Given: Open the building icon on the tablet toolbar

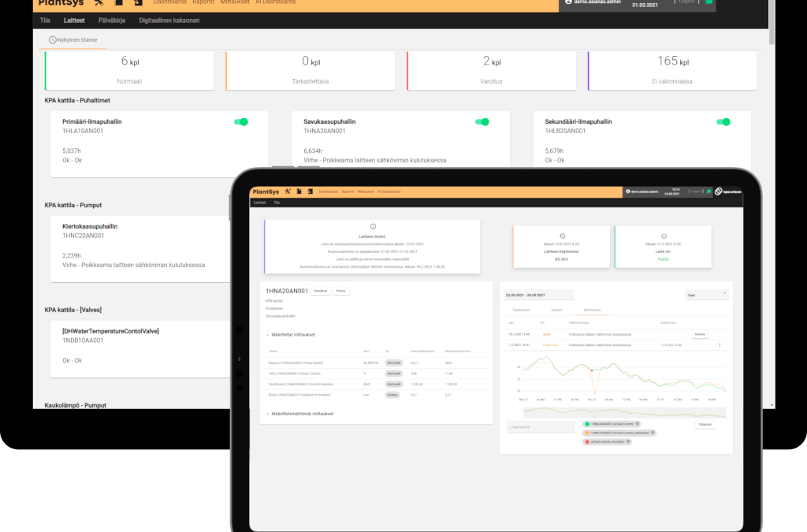Looking at the screenshot, I should coord(299,192).
